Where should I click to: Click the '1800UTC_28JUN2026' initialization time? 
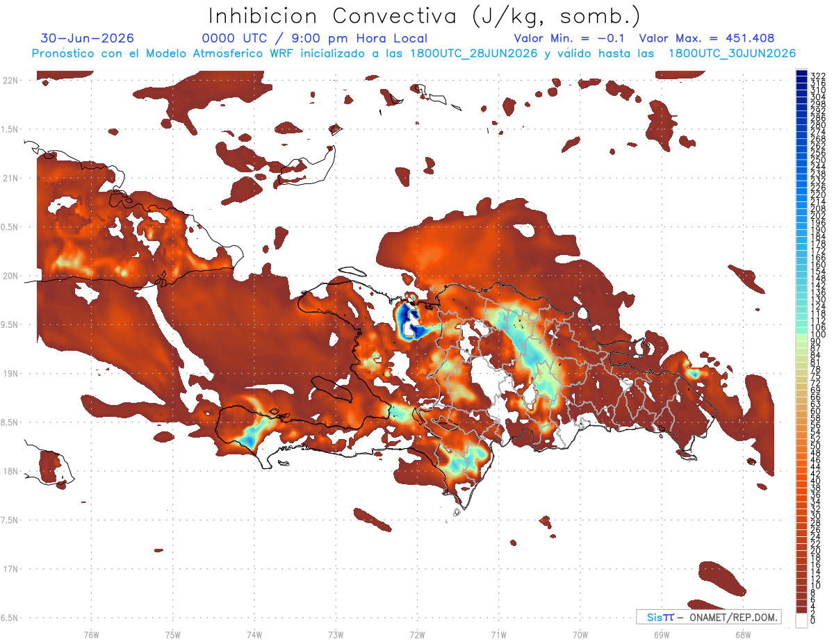474,53
